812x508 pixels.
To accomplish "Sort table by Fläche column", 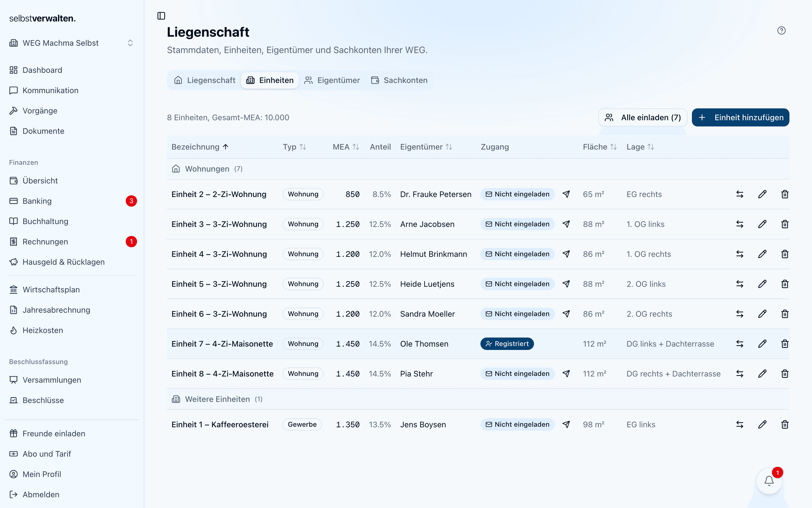I will 600,147.
